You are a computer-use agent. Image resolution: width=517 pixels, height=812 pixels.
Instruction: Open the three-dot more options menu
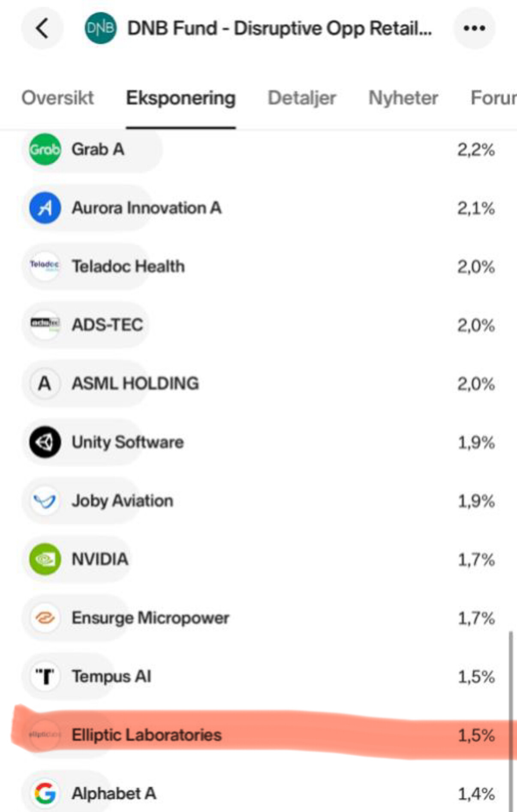click(x=475, y=29)
